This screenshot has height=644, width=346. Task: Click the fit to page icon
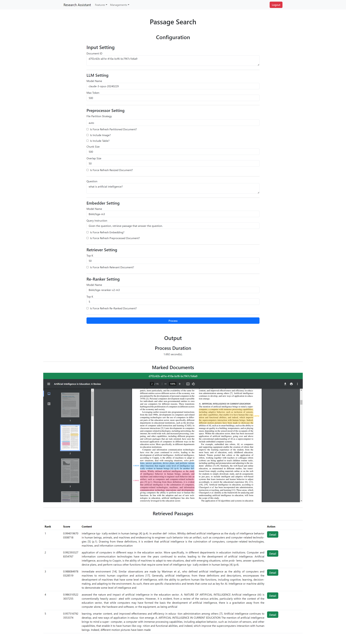[188, 384]
